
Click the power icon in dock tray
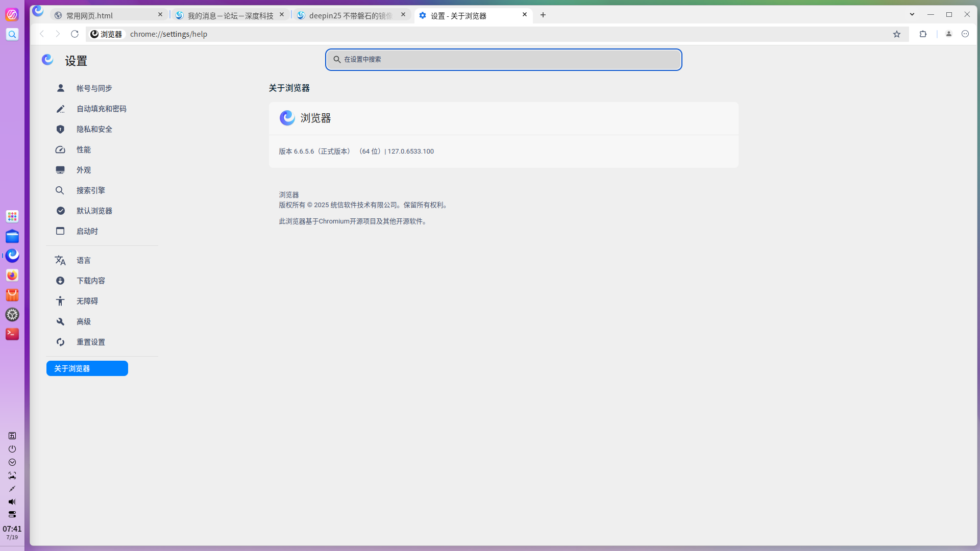(x=12, y=449)
